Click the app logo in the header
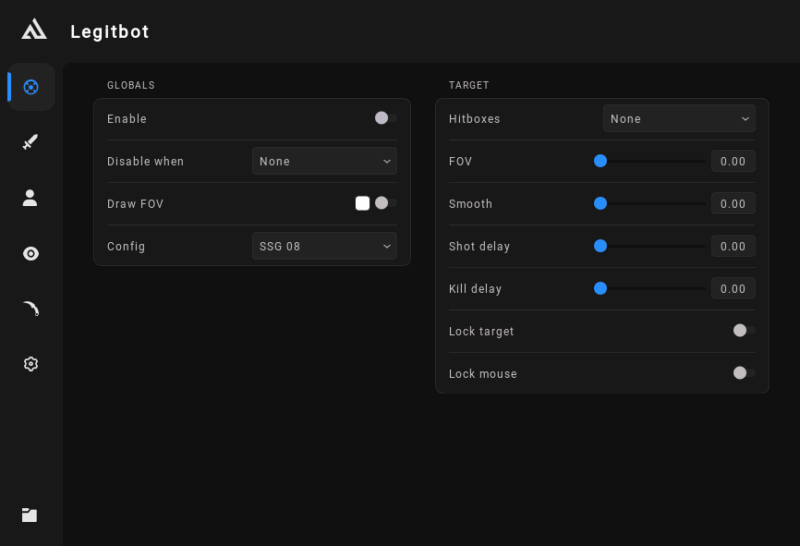Image resolution: width=800 pixels, height=546 pixels. 33,30
